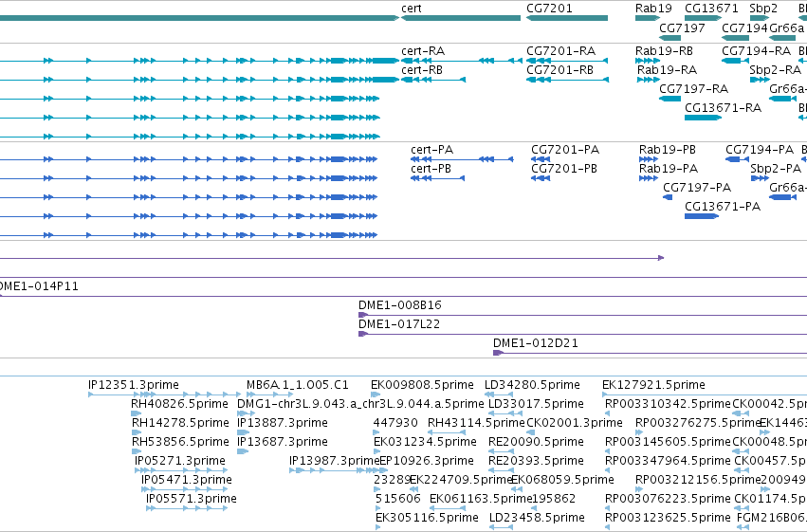Screen dimensions: 807x532
Task: Click the CG7197 gene label
Action: 682,28
